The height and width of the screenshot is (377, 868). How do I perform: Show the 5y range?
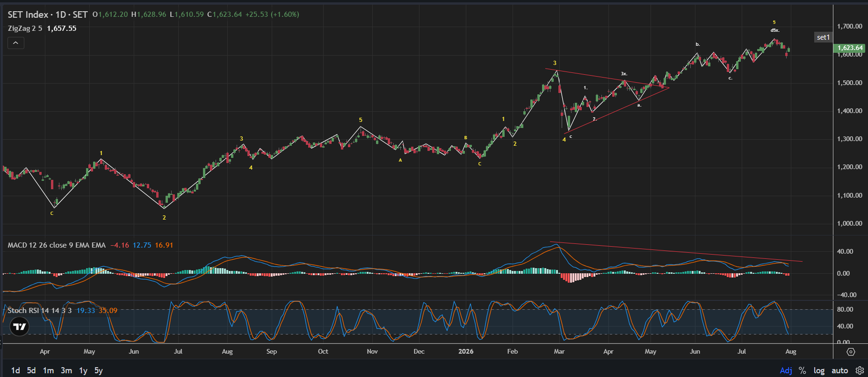click(99, 370)
